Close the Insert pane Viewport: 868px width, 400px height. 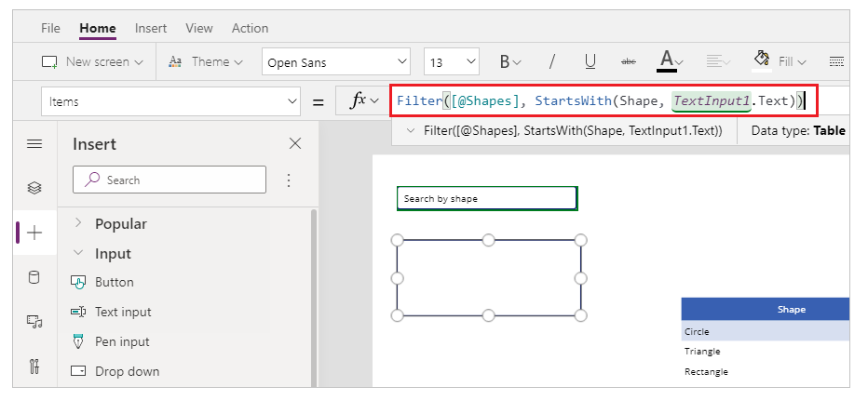click(295, 144)
